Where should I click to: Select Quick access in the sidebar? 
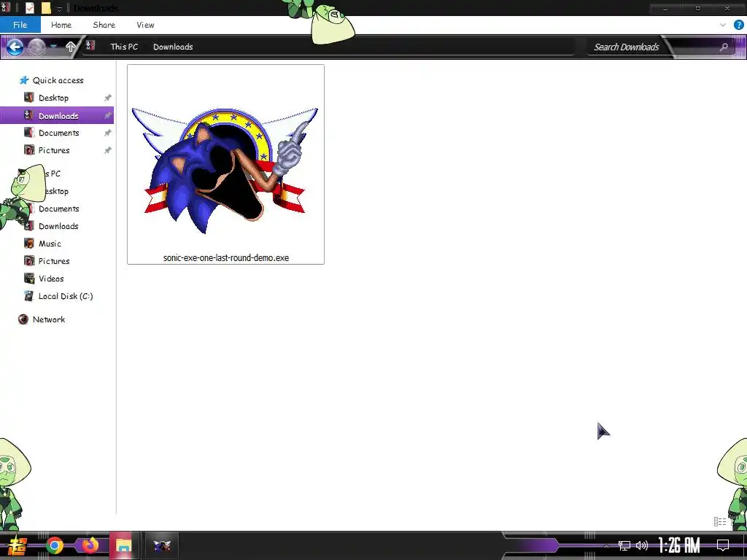[58, 80]
